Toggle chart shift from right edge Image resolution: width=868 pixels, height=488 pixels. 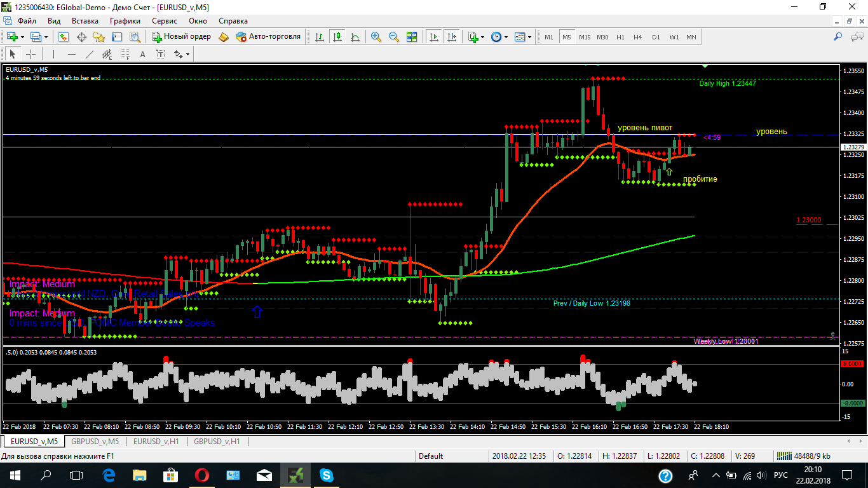[x=452, y=37]
